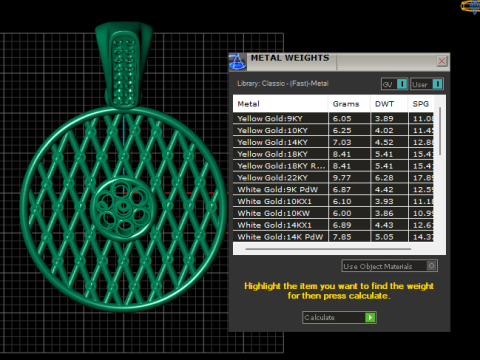
Task: Sort by the Grams column header
Action: (349, 104)
